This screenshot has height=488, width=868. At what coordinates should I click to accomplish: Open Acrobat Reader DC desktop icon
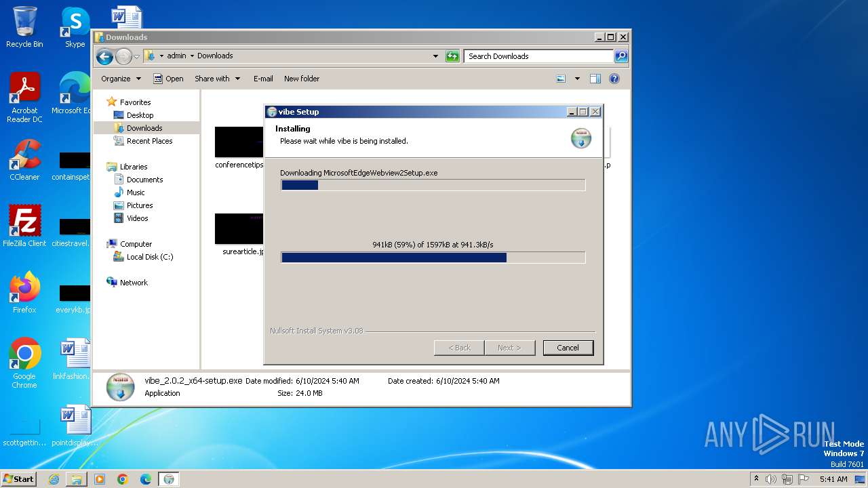(x=24, y=98)
